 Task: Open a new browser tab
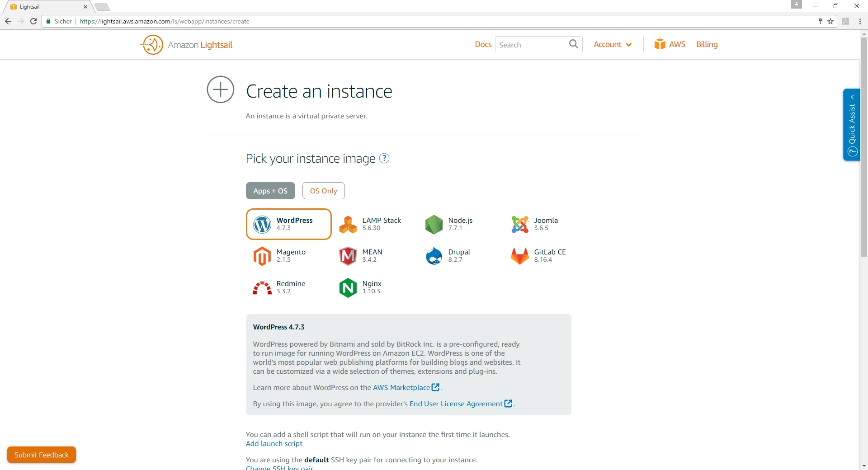(x=102, y=7)
